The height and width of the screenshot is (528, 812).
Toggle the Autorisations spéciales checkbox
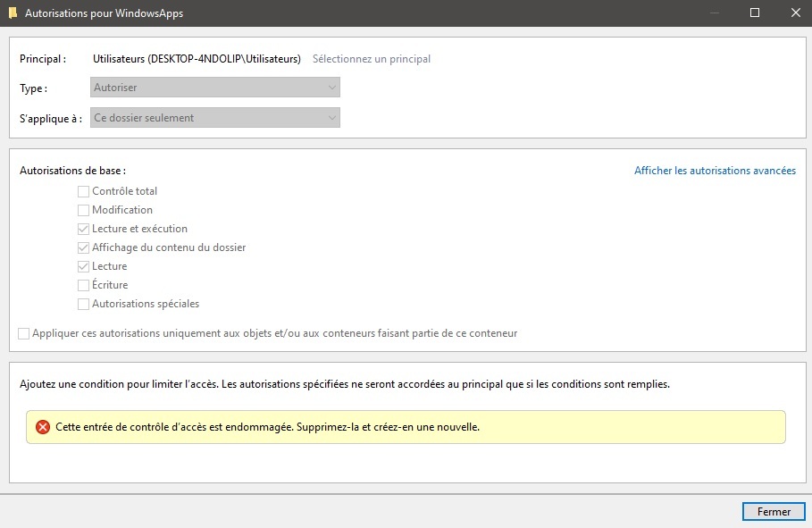pos(84,304)
